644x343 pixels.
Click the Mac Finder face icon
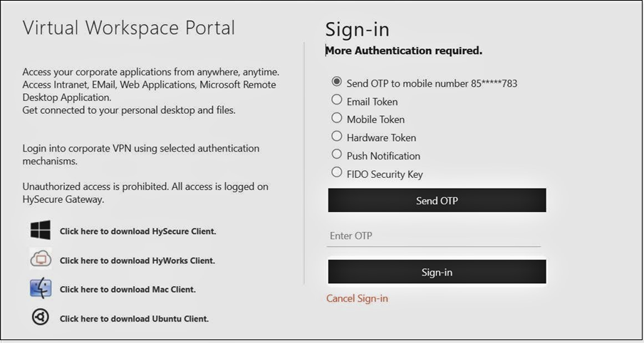[x=41, y=289]
